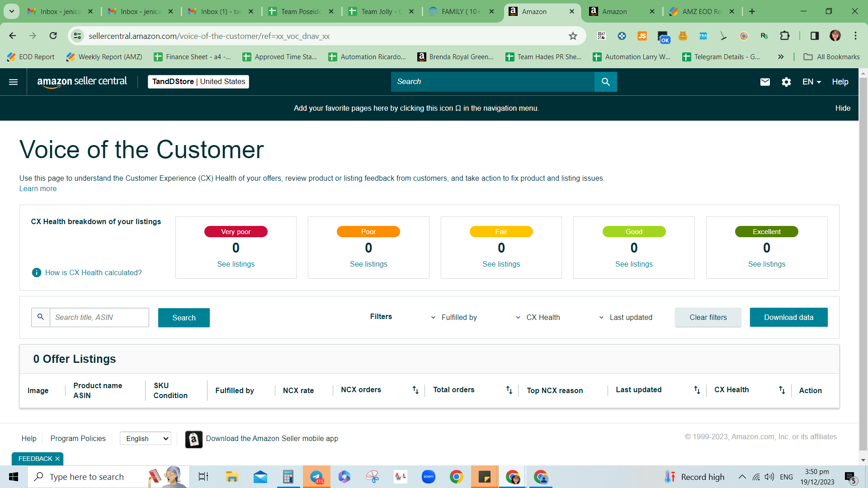This screenshot has height=488, width=868.
Task: See listings under Very poor
Action: [x=236, y=264]
